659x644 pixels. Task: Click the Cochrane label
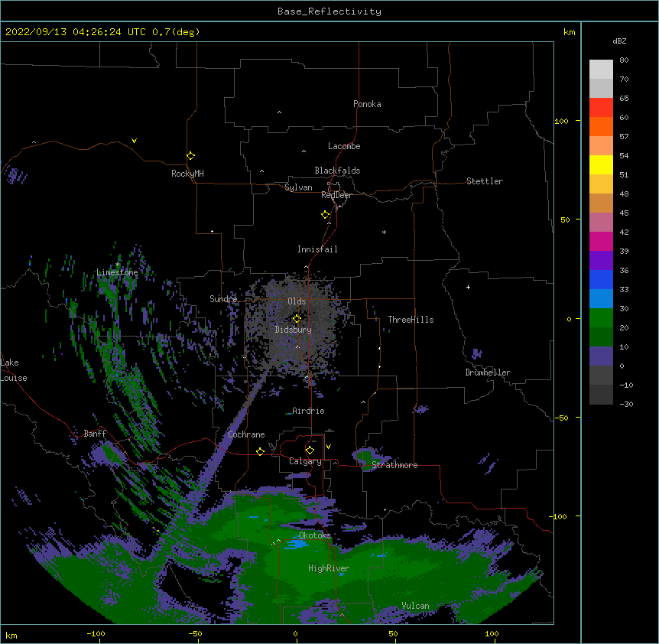[x=246, y=434]
